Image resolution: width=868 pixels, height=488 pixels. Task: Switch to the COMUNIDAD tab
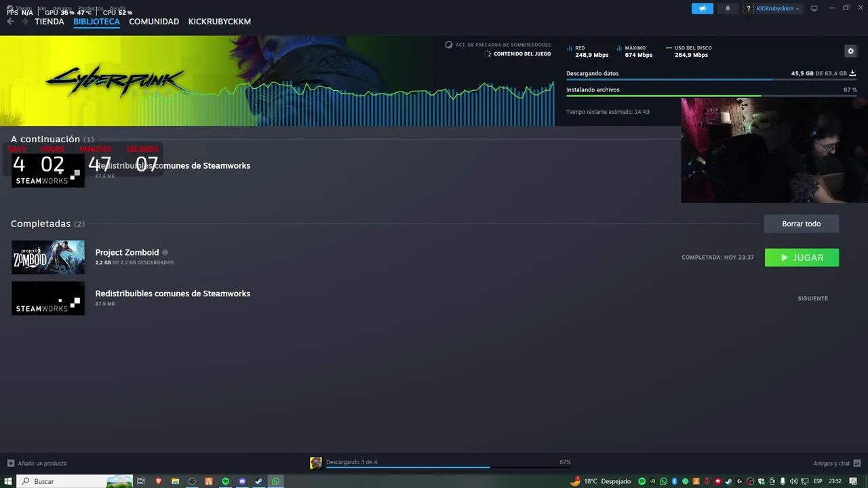coord(154,22)
